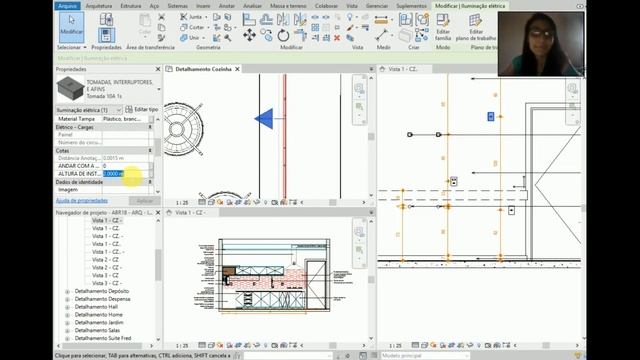Open the Gerenciar ribbon tab
640x360 pixels.
pyautogui.click(x=377, y=6)
